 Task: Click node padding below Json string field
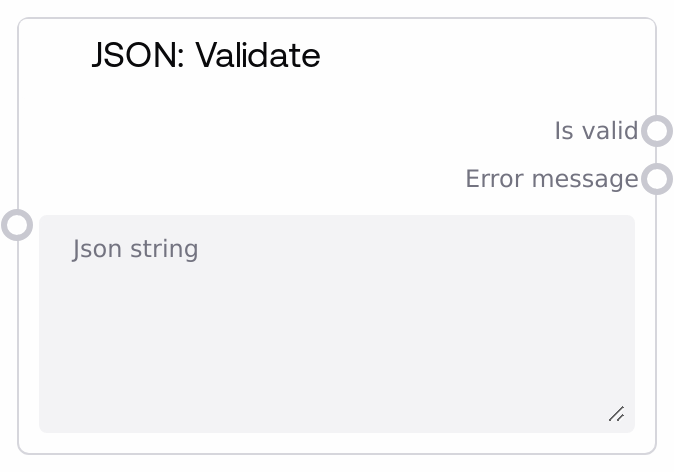336,443
